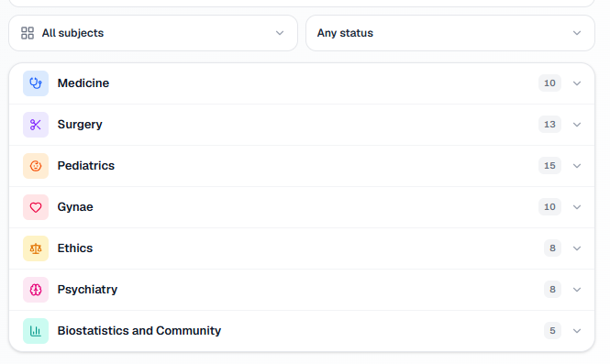Click the Medicine row label

click(83, 83)
